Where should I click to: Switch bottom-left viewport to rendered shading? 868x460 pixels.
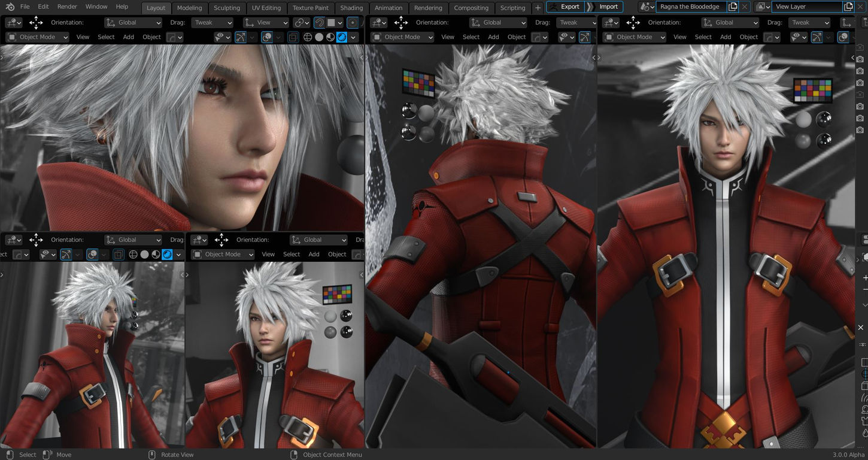[x=168, y=255]
